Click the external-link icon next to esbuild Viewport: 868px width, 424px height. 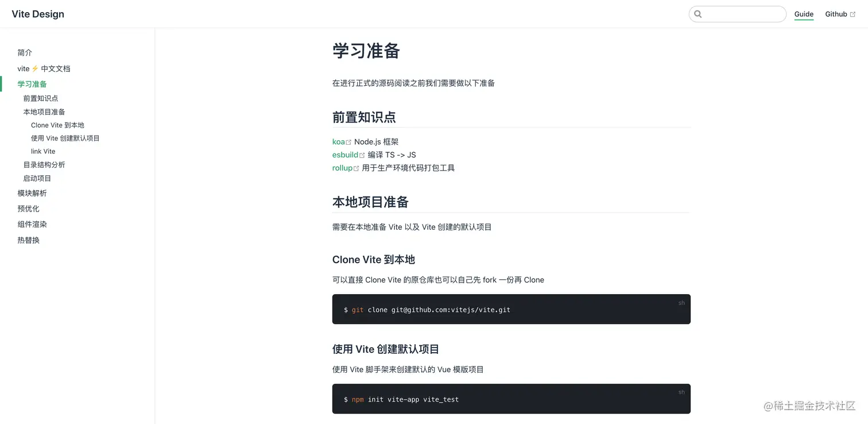[362, 155]
